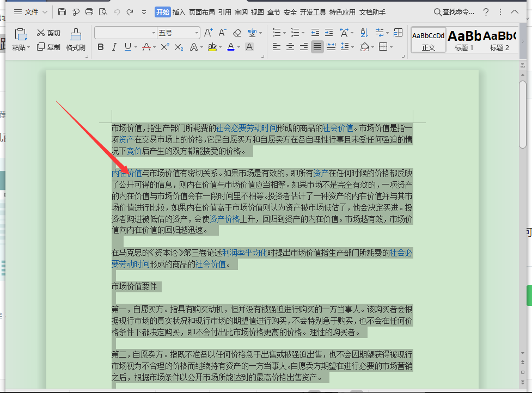Decrease indent icon
The image size is (532, 393).
315,33
